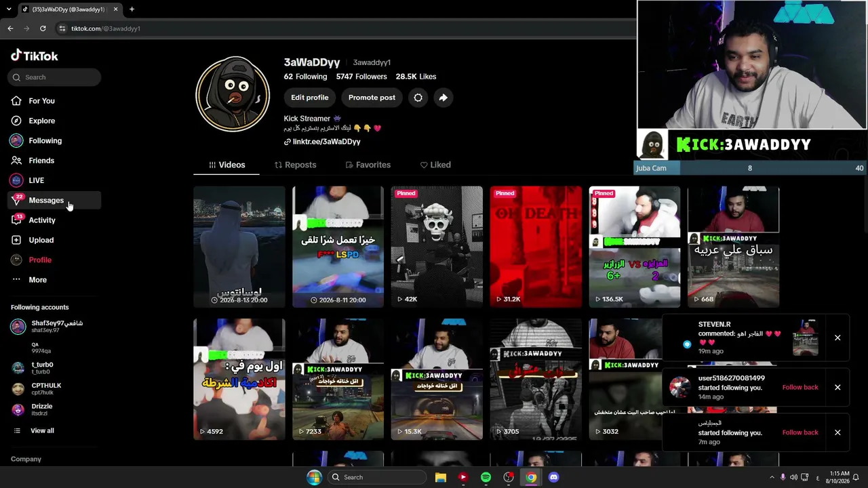Open the pinned video with 42K views
Image resolution: width=868 pixels, height=488 pixels.
click(437, 247)
